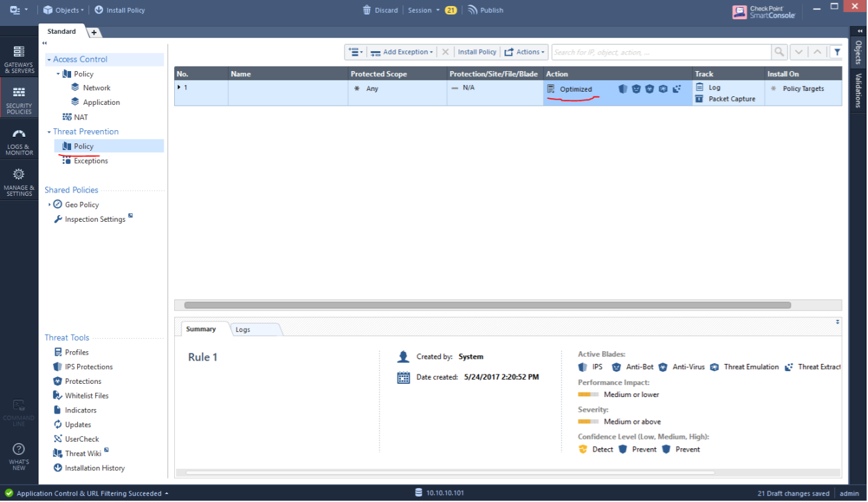Jump to previous search result arrow
Viewport: 868px width, 502px height.
tap(817, 52)
